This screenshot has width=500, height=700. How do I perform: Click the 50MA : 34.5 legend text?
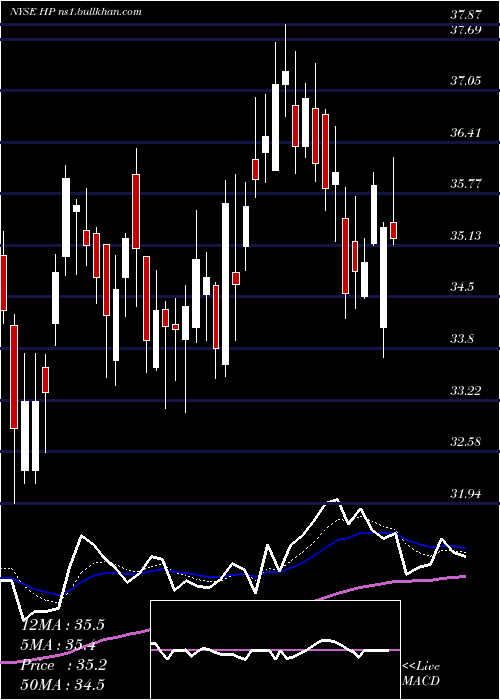click(x=63, y=685)
